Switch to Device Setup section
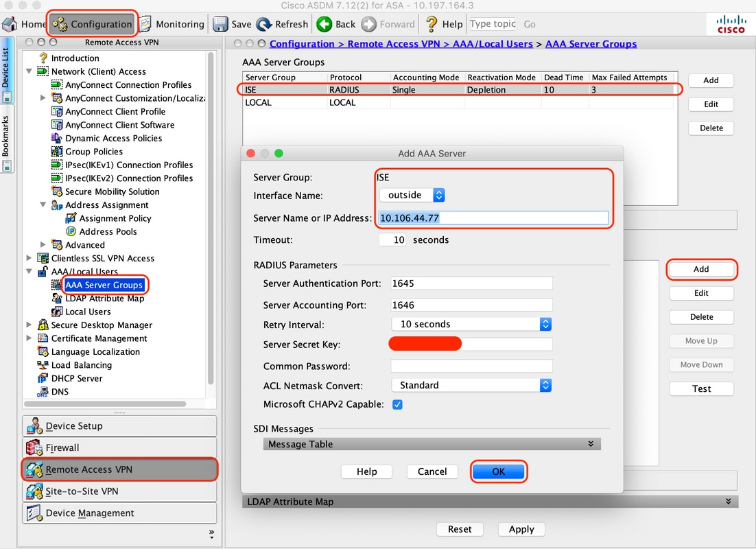Image resolution: width=756 pixels, height=549 pixels. [x=119, y=426]
